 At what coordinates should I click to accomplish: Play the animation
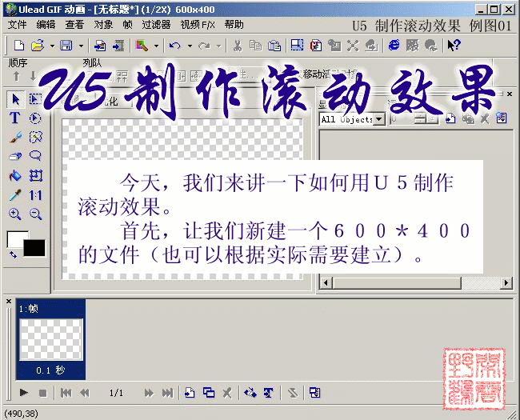point(23,393)
